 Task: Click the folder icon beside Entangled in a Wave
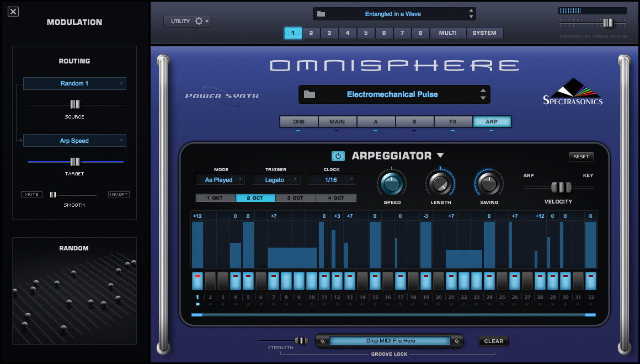(x=321, y=14)
